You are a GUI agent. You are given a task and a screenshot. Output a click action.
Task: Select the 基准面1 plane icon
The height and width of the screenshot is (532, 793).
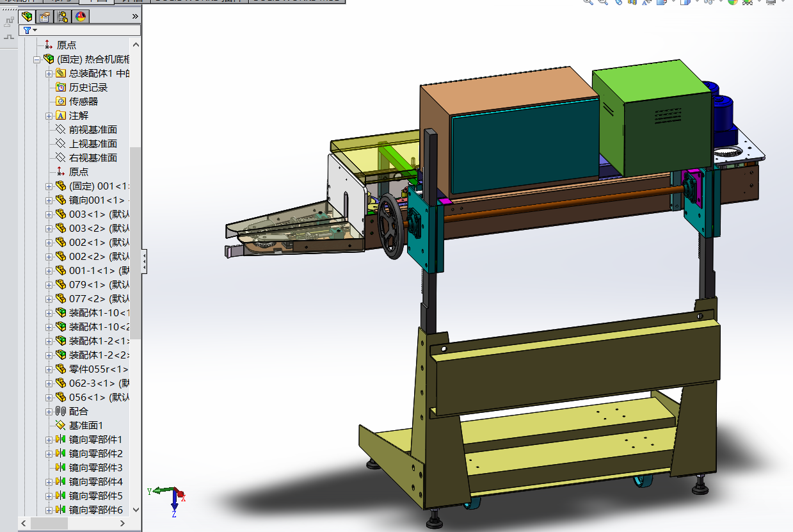coord(61,425)
